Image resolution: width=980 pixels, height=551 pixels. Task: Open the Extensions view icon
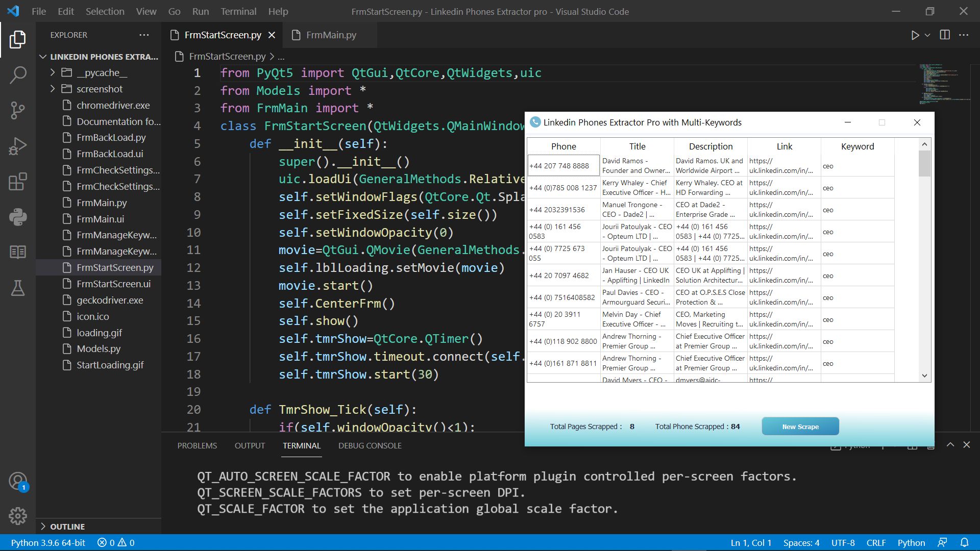point(18,182)
